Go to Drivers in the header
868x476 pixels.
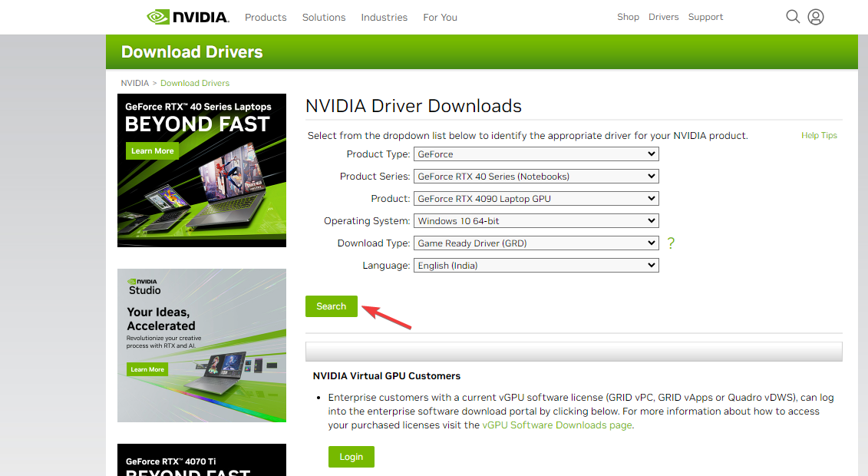pyautogui.click(x=664, y=17)
